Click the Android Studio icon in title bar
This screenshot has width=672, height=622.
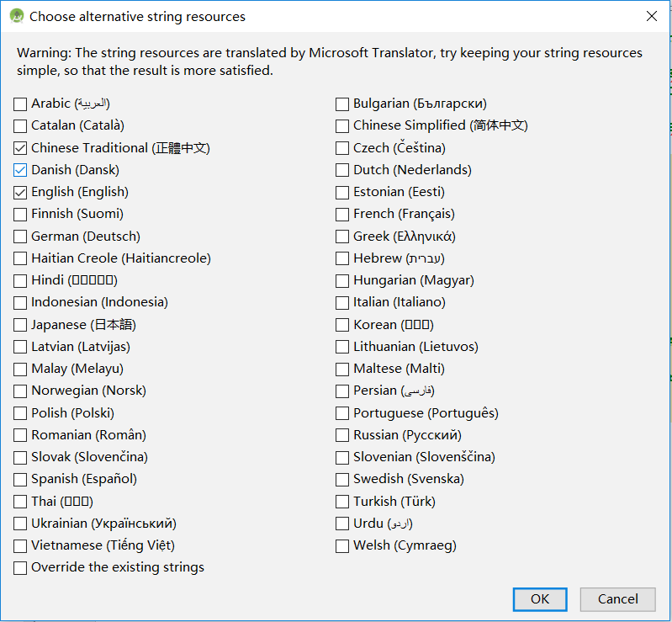pyautogui.click(x=17, y=16)
